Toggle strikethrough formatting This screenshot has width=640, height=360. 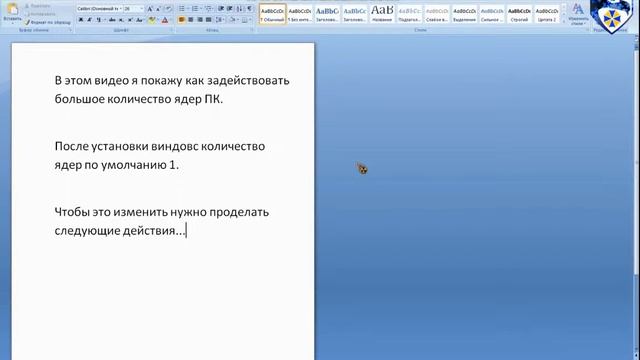[112, 20]
